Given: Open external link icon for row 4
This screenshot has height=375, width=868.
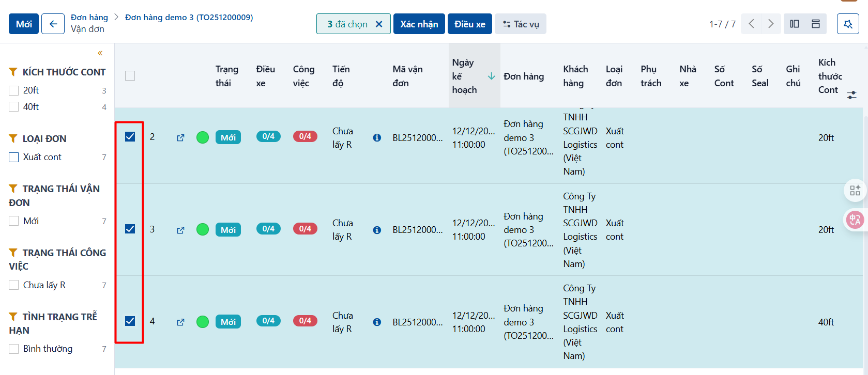Looking at the screenshot, I should [180, 322].
